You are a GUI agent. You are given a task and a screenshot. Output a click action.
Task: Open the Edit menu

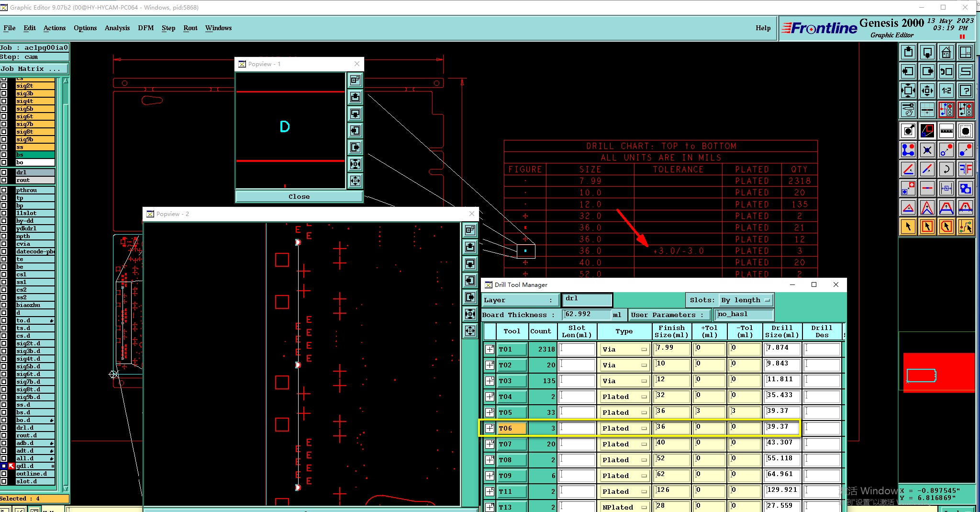[30, 28]
